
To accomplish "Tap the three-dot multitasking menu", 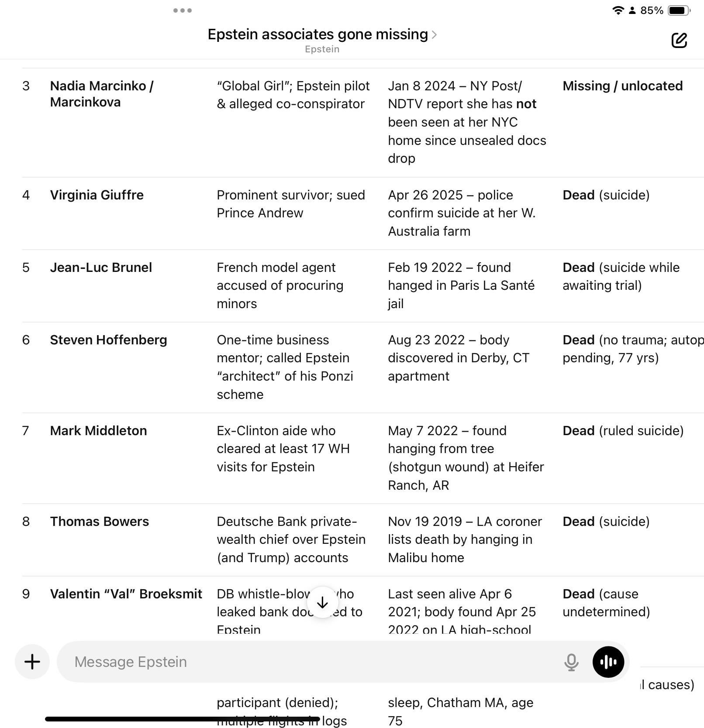I will [x=183, y=10].
